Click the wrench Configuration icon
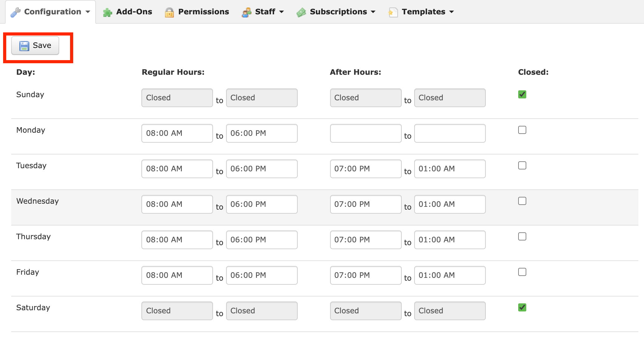 point(15,12)
